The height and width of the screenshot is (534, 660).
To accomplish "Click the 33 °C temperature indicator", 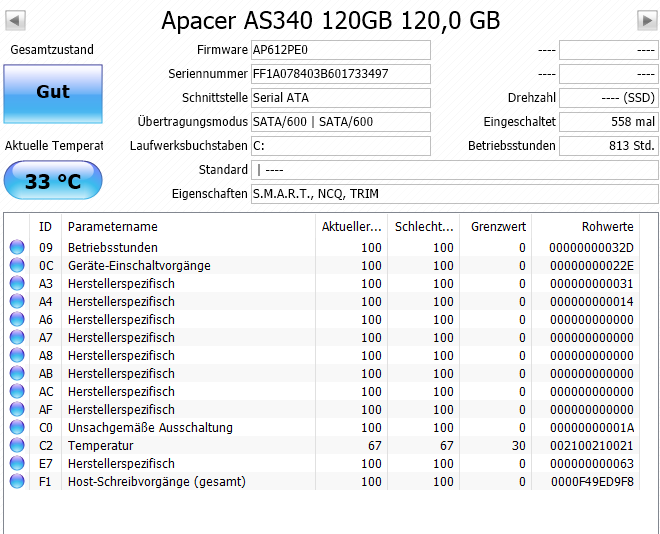I will (53, 181).
